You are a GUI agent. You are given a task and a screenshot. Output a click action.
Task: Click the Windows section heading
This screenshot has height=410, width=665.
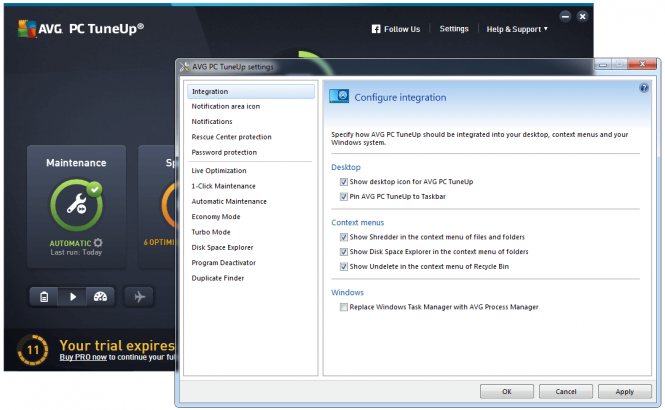(347, 292)
